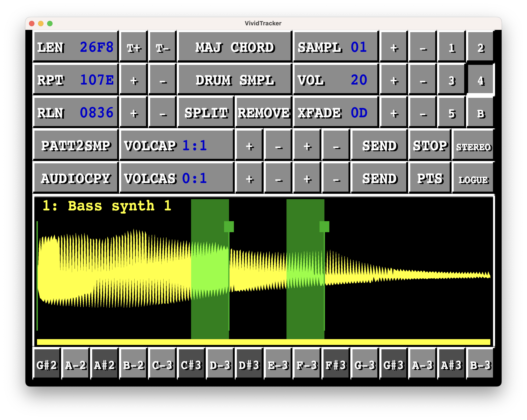
Task: Toggle the STEREO mode button
Action: click(473, 146)
